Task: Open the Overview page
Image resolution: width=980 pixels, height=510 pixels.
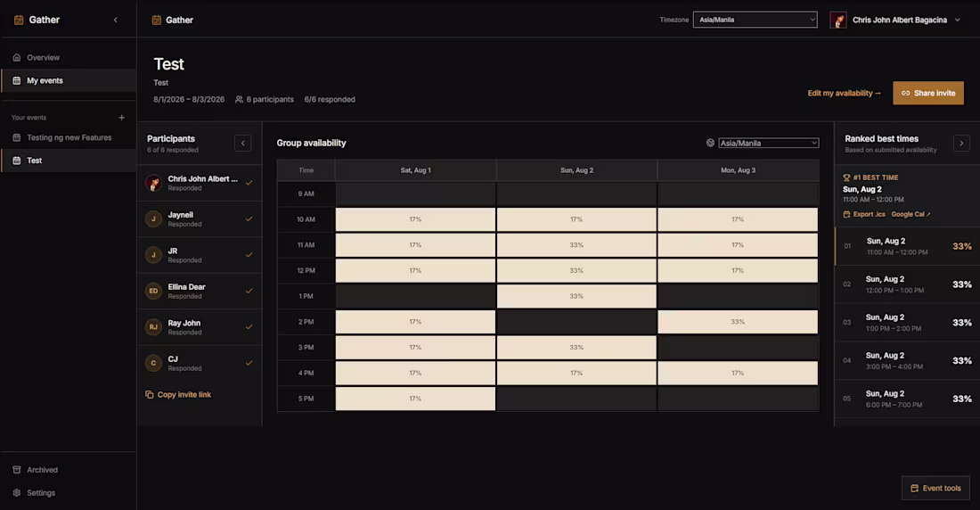Action: pyautogui.click(x=68, y=58)
